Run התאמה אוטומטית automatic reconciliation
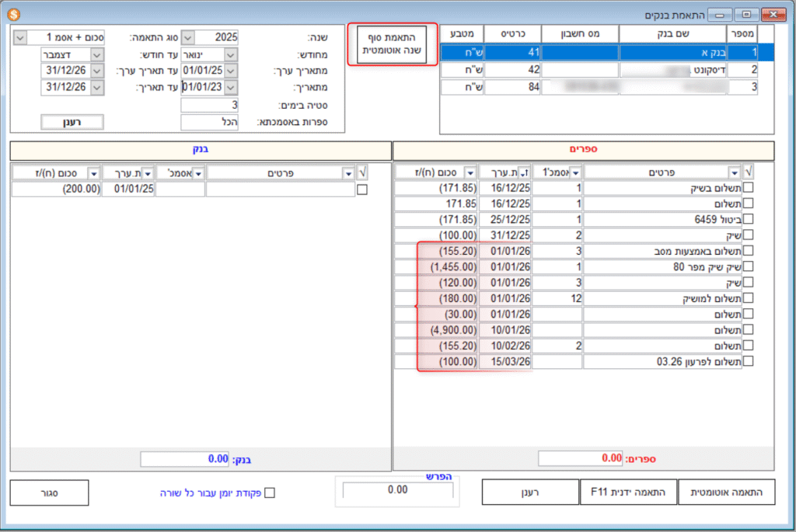Viewport: 796px width, 532px height. 727,492
